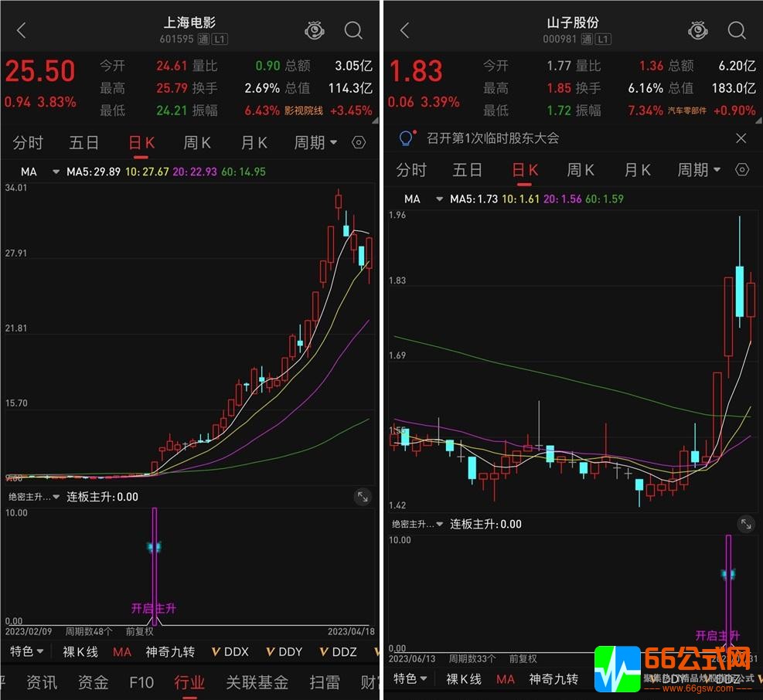Viewport: 763px width, 700px height.
Task: Open 关联基金 tab at bottom of 上海电影
Action: [257, 682]
